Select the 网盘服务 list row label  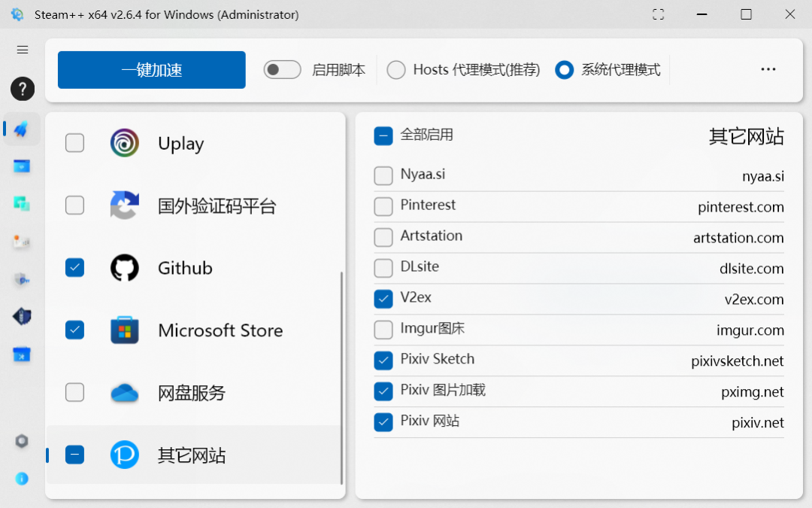pos(192,393)
